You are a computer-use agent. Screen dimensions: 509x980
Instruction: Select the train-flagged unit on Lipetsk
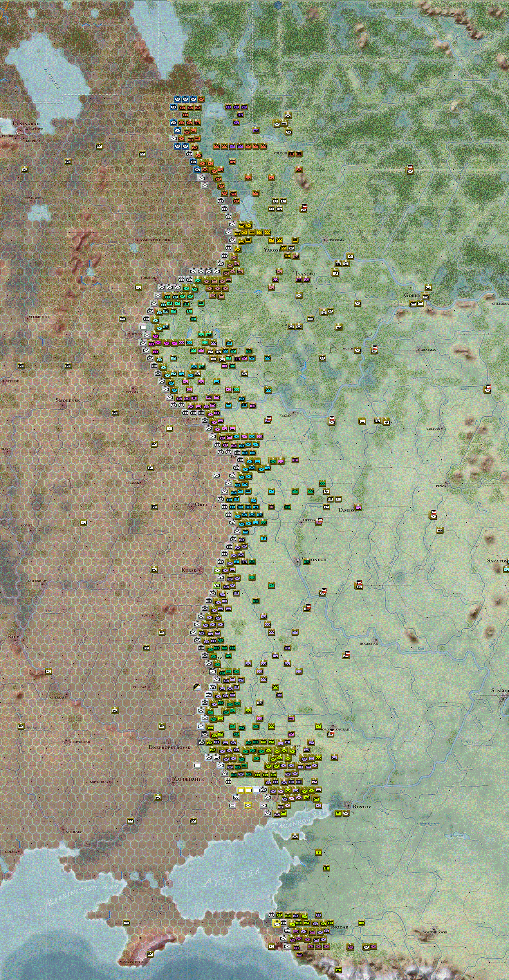[x=319, y=521]
